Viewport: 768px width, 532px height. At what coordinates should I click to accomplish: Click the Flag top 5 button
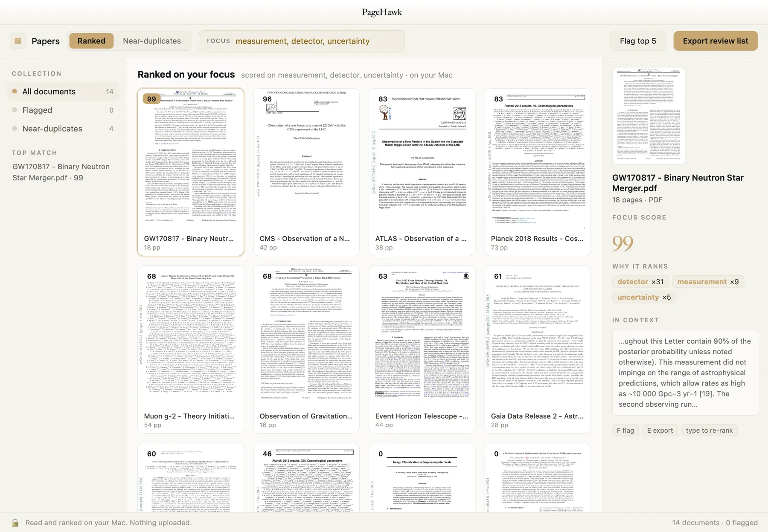[638, 41]
